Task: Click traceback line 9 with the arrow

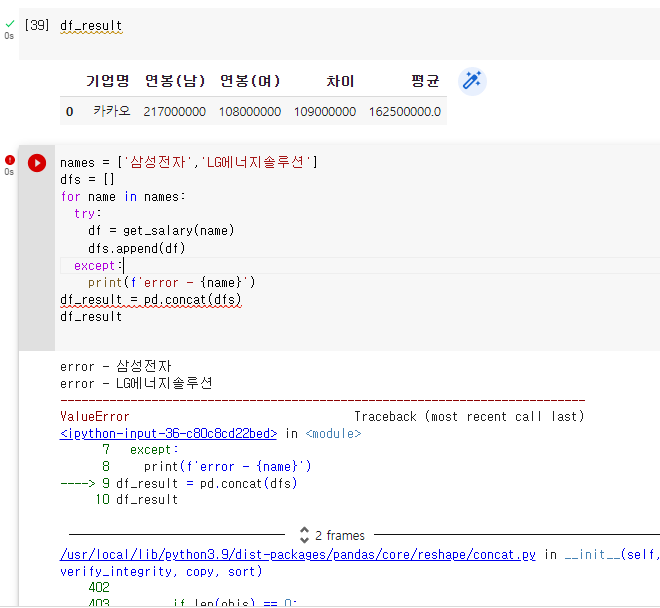Action: [x=179, y=483]
